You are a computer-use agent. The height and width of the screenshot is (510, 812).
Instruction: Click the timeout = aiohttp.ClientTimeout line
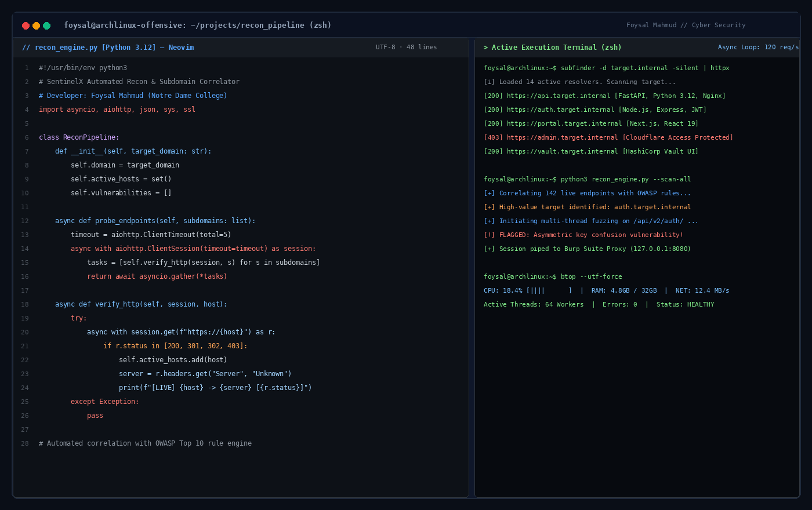151,235
